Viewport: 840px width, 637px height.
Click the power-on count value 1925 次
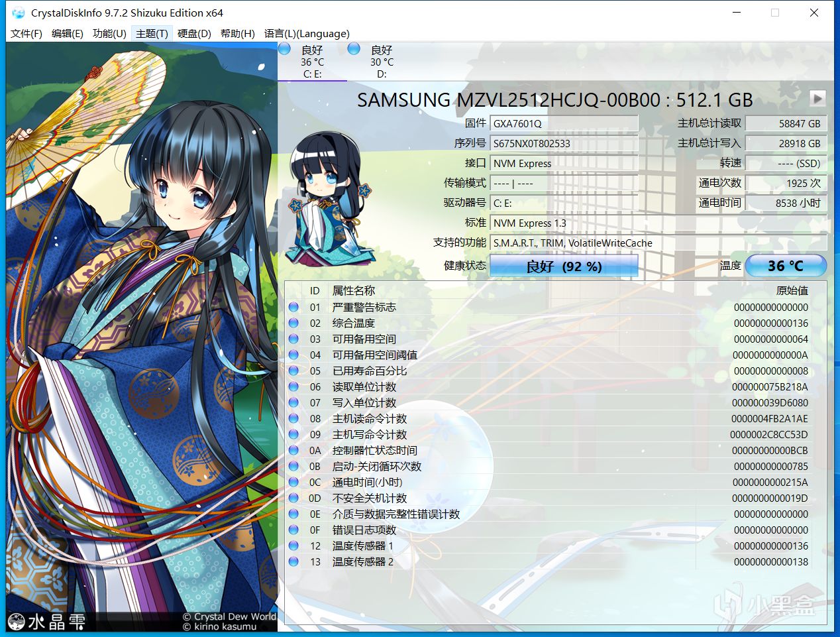click(x=786, y=183)
